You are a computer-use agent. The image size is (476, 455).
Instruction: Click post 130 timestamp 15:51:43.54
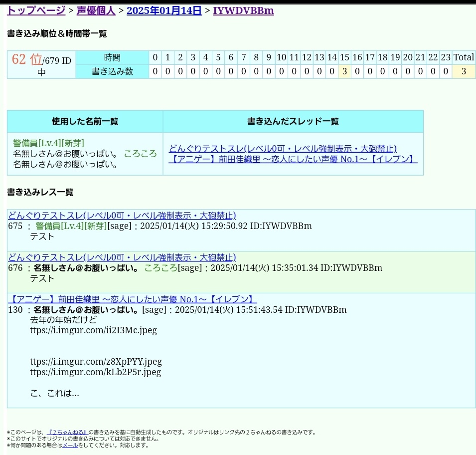259,310
